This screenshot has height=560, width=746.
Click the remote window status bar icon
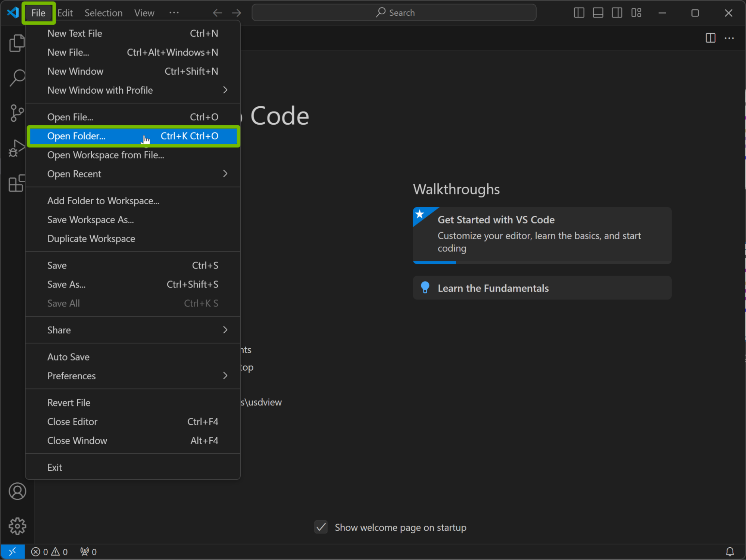click(12, 551)
